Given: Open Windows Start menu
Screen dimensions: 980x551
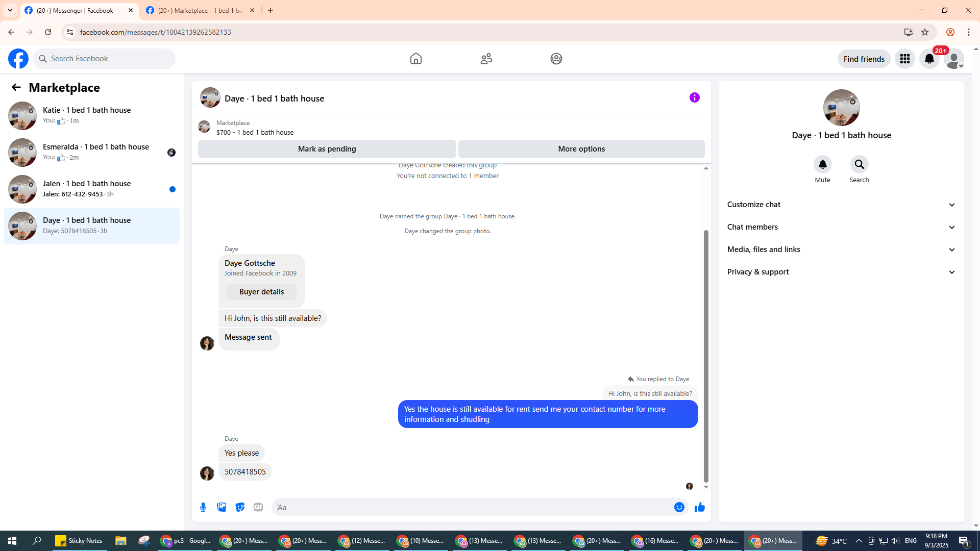Looking at the screenshot, I should tap(12, 541).
